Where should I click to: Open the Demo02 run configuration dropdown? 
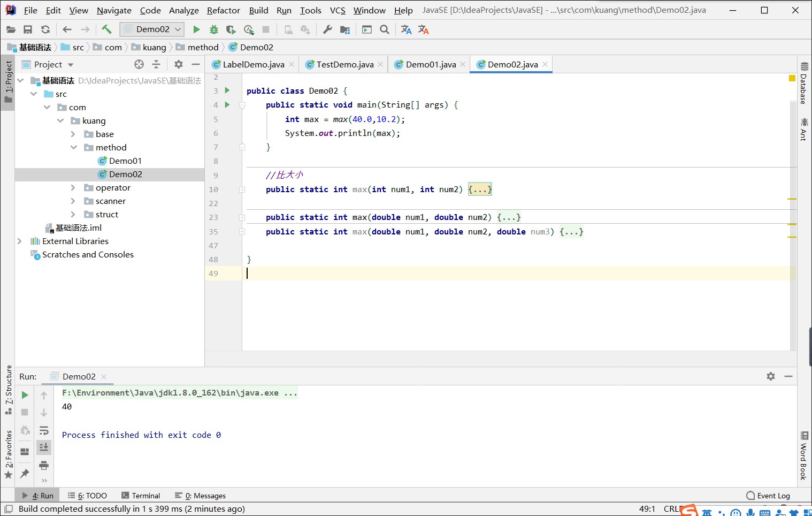pyautogui.click(x=152, y=29)
